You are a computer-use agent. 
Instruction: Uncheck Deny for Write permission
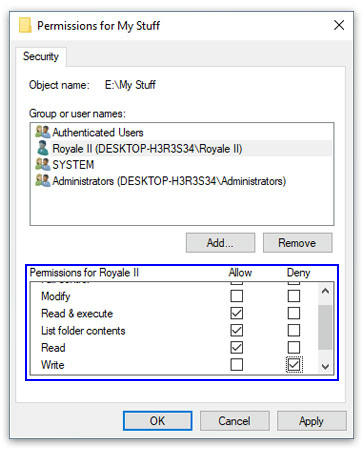(x=294, y=365)
